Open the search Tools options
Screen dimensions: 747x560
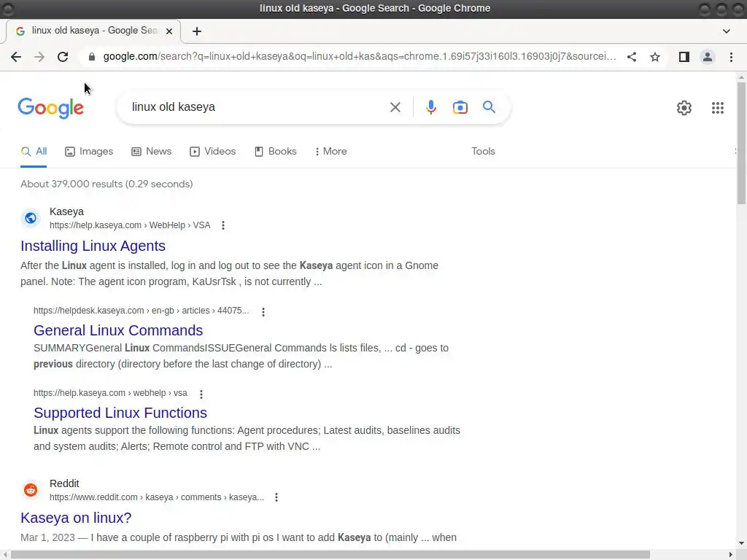(483, 152)
